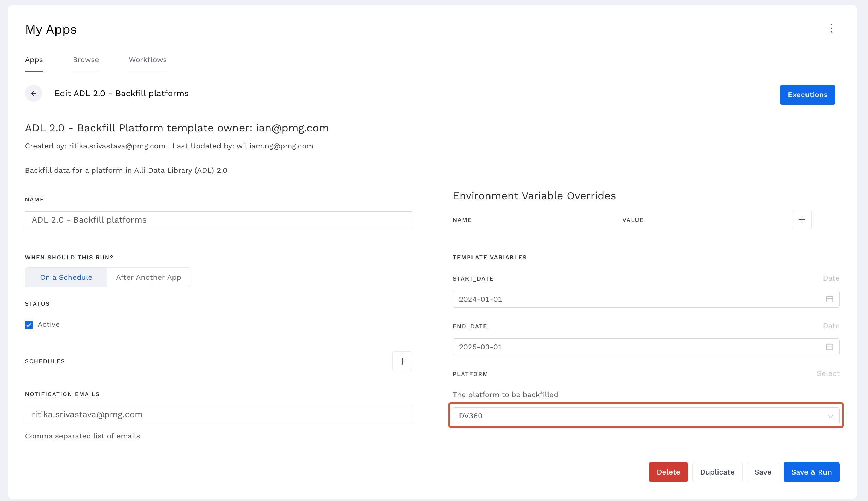868x501 pixels.
Task: Click the Executions button
Action: coord(807,95)
